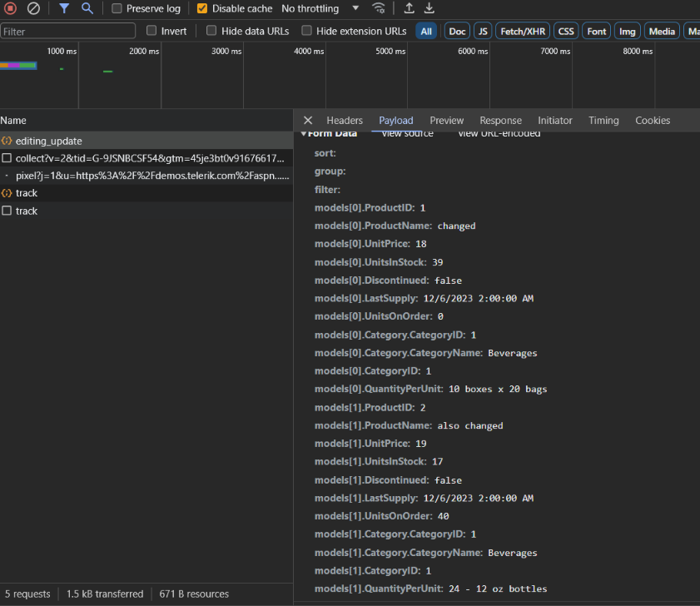This screenshot has height=606, width=700.
Task: Click the view source link
Action: tap(407, 133)
